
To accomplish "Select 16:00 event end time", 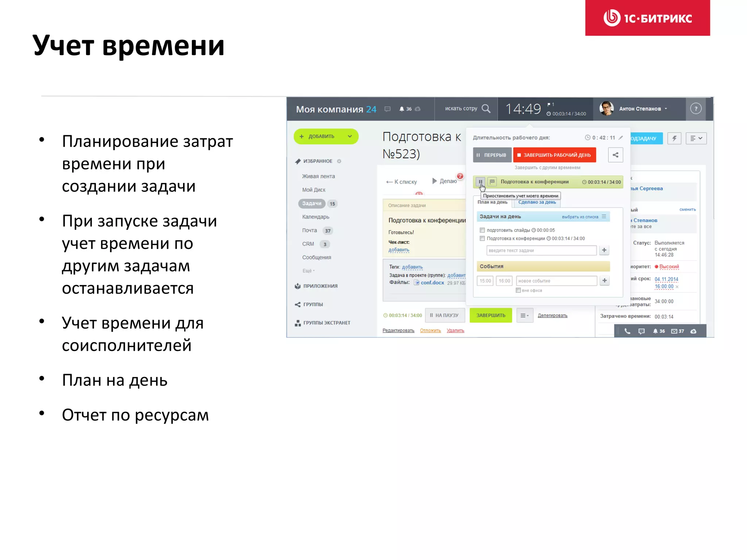I will [x=504, y=281].
